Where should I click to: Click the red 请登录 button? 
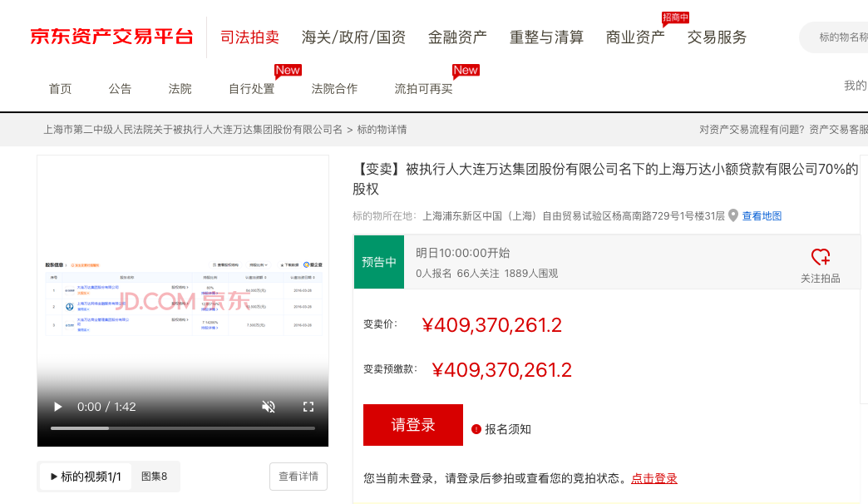[x=413, y=425]
